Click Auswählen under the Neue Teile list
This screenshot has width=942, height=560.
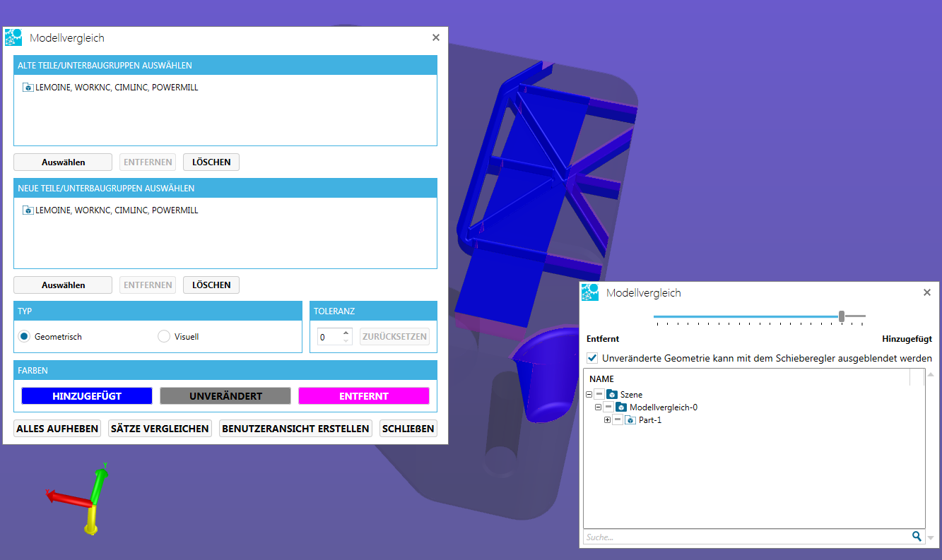tap(63, 285)
